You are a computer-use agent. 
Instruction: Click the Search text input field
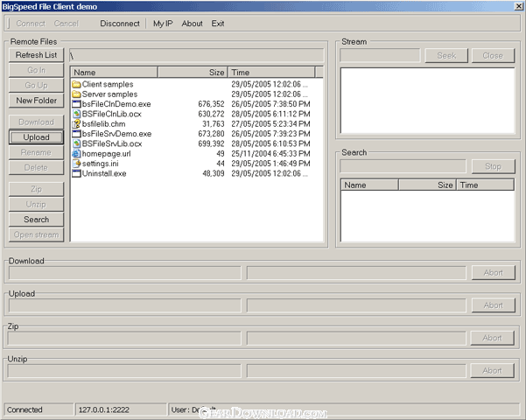point(403,166)
